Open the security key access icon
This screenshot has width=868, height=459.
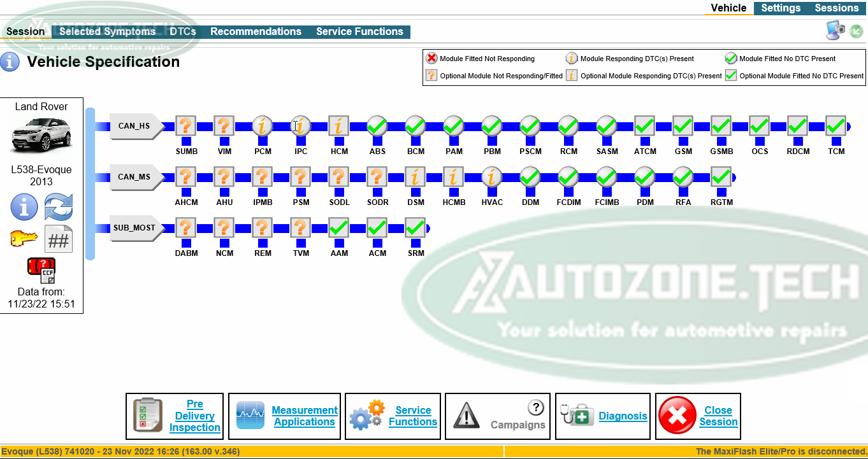(x=24, y=239)
